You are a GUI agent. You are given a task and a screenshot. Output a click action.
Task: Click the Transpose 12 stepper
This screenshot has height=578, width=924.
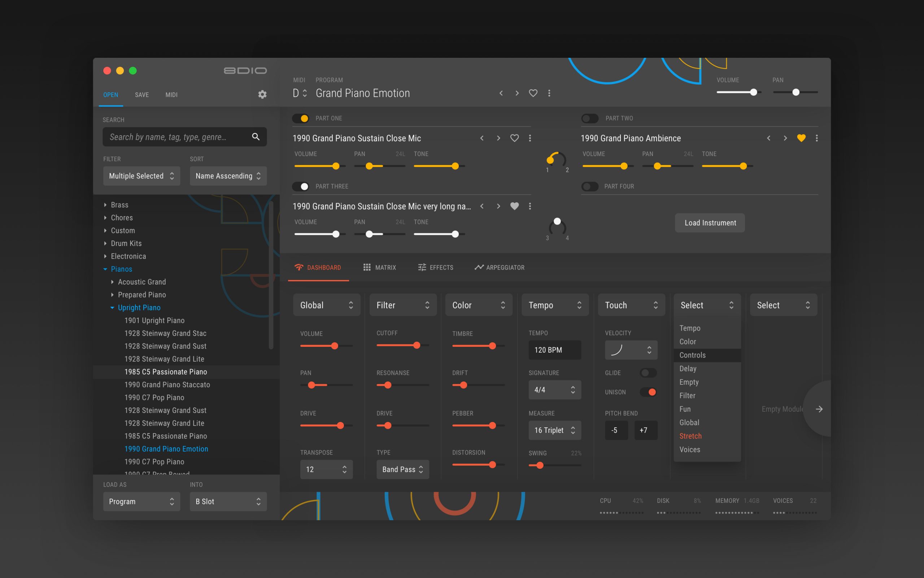(326, 469)
